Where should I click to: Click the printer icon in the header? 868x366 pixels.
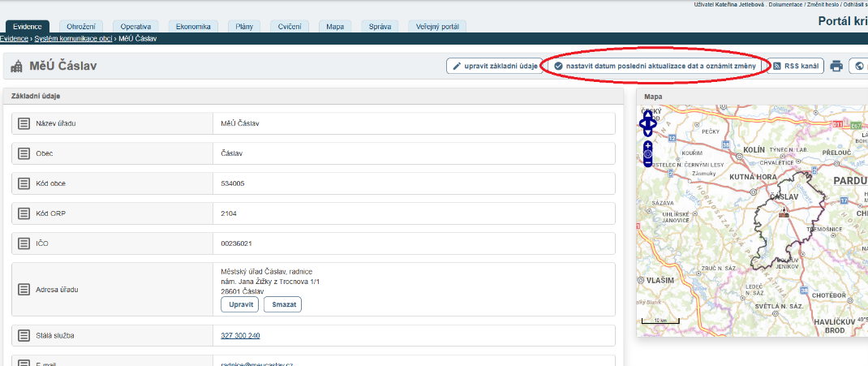pos(836,67)
